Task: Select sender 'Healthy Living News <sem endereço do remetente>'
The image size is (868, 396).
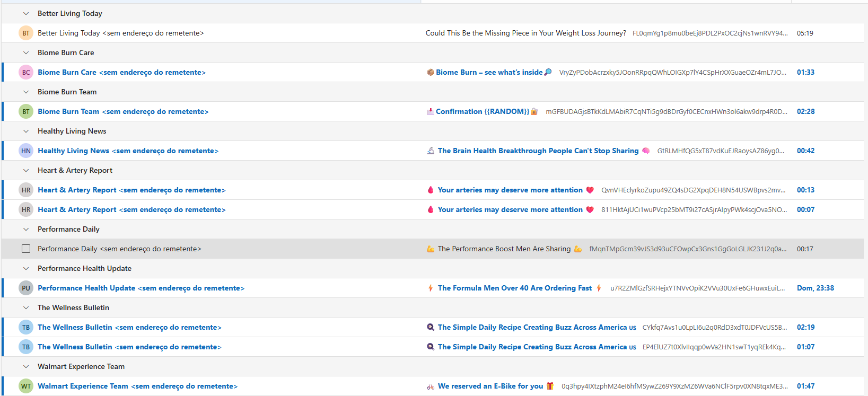Action: coord(128,151)
